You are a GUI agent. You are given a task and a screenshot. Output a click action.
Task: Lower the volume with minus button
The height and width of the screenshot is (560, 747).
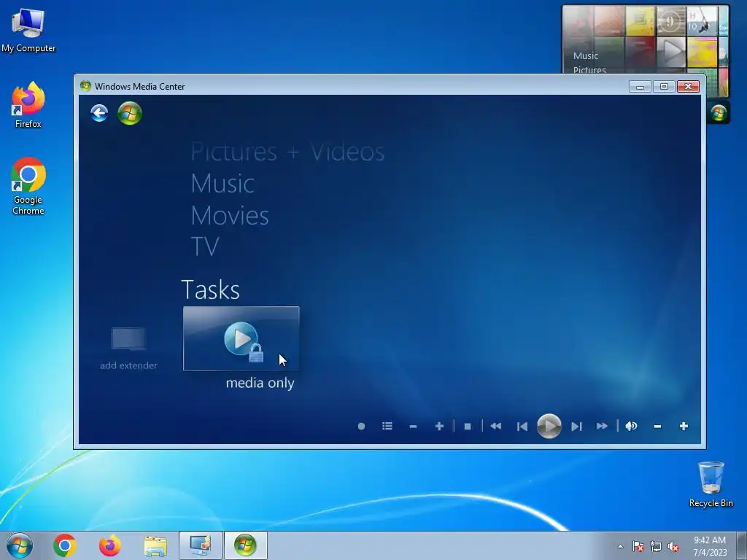[657, 426]
